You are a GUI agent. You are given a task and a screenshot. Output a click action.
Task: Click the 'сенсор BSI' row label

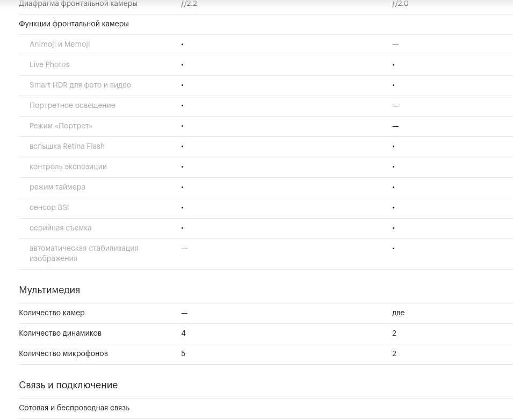click(x=49, y=207)
